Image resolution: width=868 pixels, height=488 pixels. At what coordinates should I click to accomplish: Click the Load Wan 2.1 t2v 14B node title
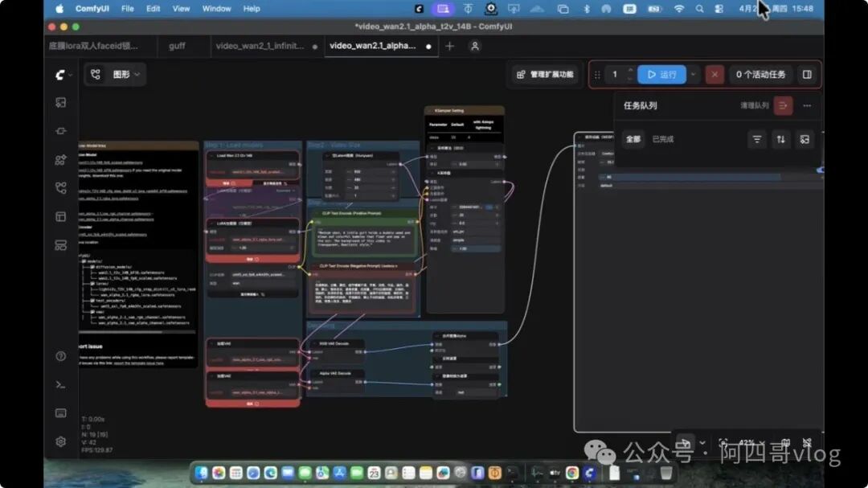[x=235, y=156]
